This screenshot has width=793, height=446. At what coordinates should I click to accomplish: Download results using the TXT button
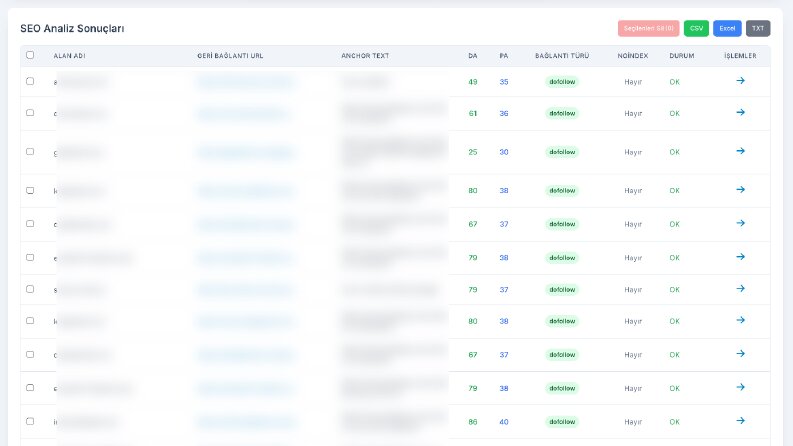758,28
